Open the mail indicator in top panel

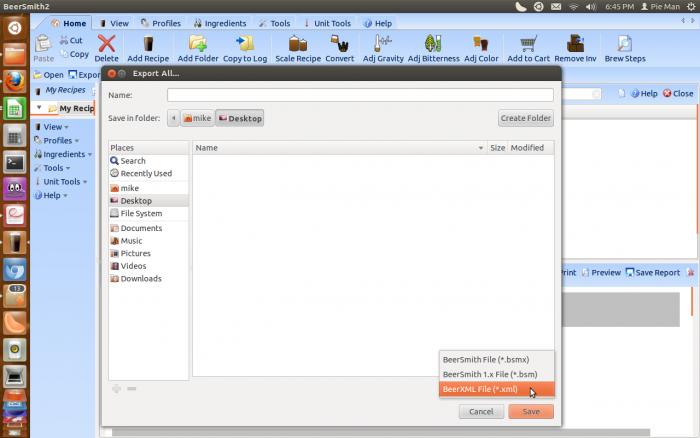[556, 6]
